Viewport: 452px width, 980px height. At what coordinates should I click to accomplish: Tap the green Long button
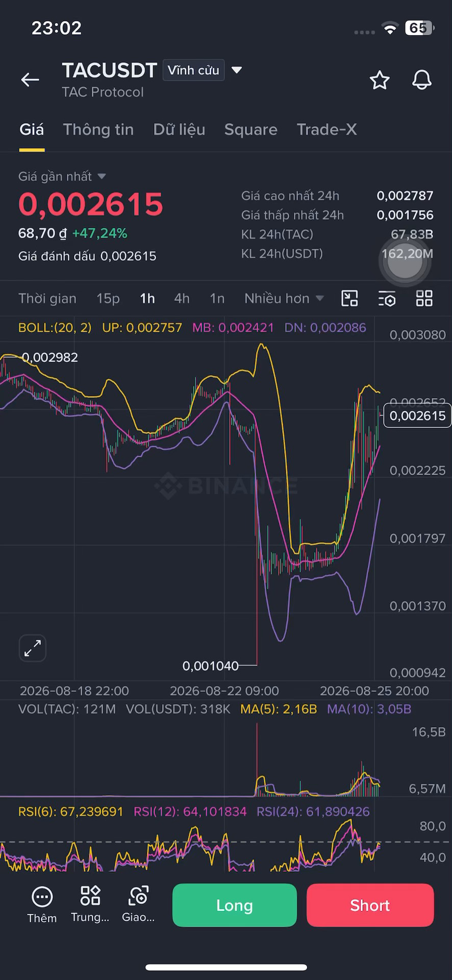coord(235,905)
